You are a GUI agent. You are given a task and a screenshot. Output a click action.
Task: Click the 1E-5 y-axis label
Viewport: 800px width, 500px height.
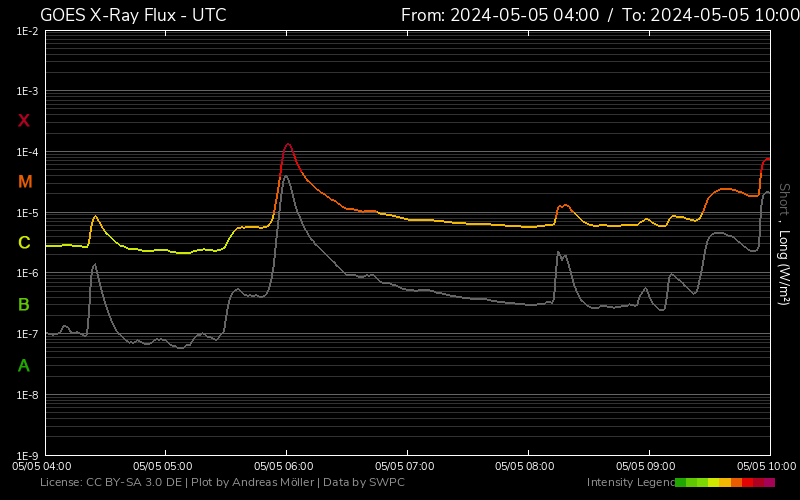(28, 213)
